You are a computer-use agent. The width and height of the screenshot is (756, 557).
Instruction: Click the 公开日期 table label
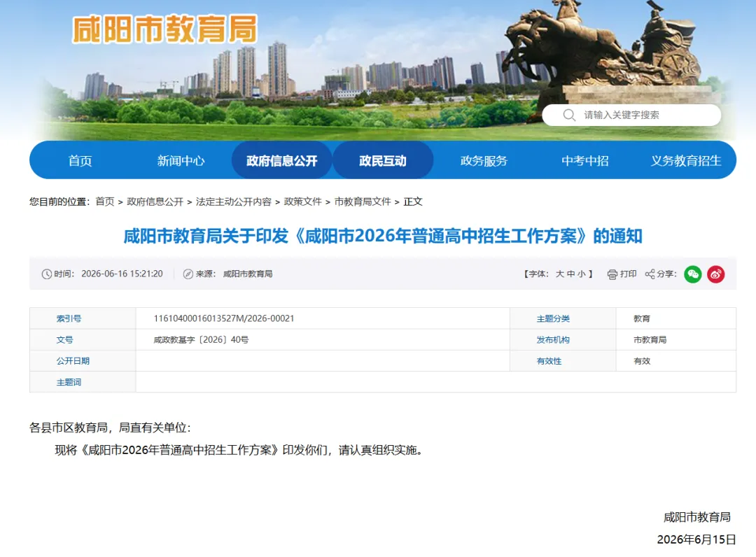click(x=73, y=361)
